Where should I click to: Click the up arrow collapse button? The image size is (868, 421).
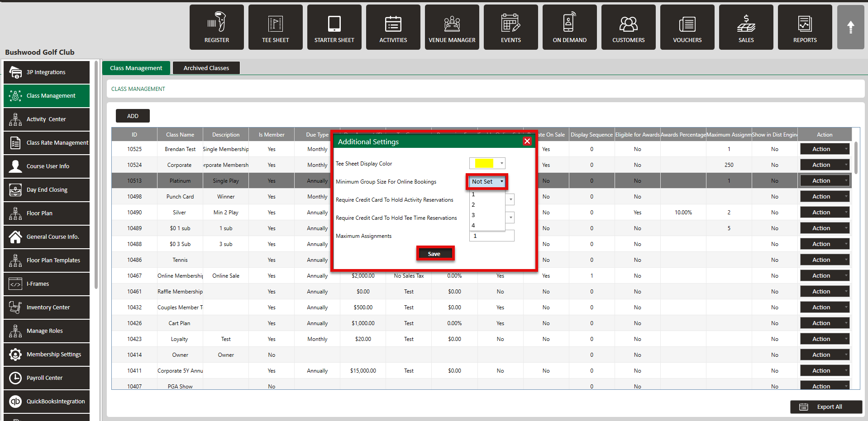[x=851, y=27]
